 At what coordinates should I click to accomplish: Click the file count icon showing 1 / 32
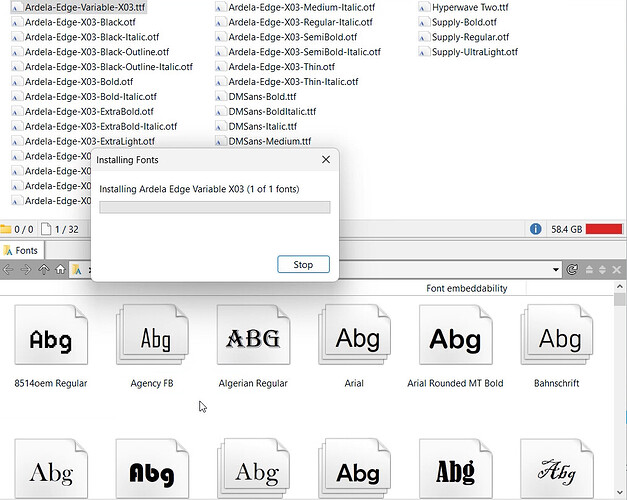pos(46,229)
